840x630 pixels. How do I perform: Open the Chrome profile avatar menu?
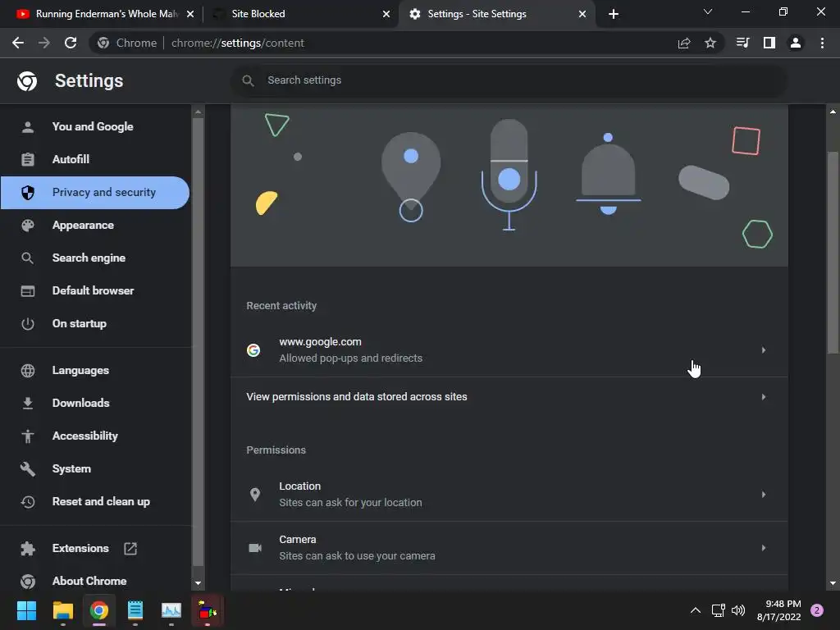tap(796, 43)
